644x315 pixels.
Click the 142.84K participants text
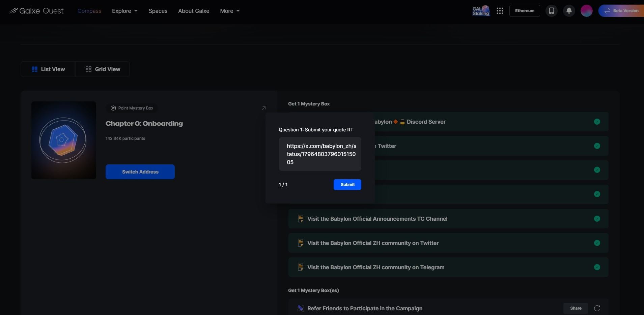click(x=125, y=138)
